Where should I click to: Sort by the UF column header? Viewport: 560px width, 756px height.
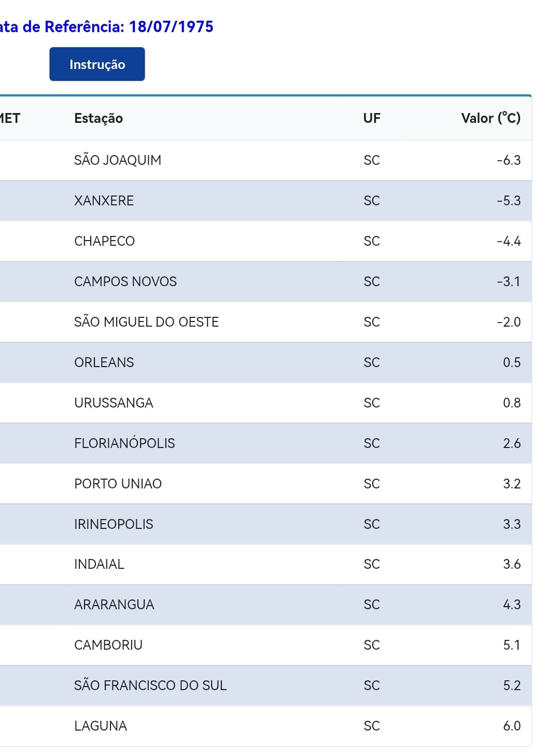click(372, 118)
